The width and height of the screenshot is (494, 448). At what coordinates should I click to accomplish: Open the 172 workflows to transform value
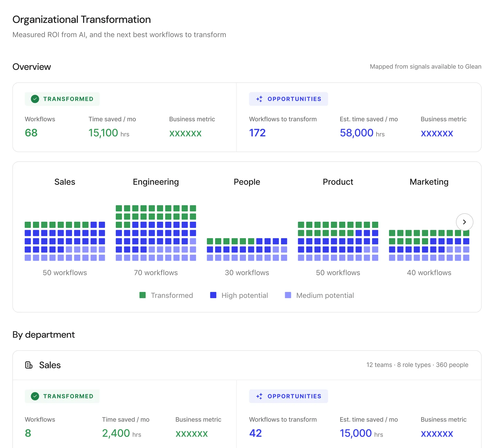tap(257, 133)
